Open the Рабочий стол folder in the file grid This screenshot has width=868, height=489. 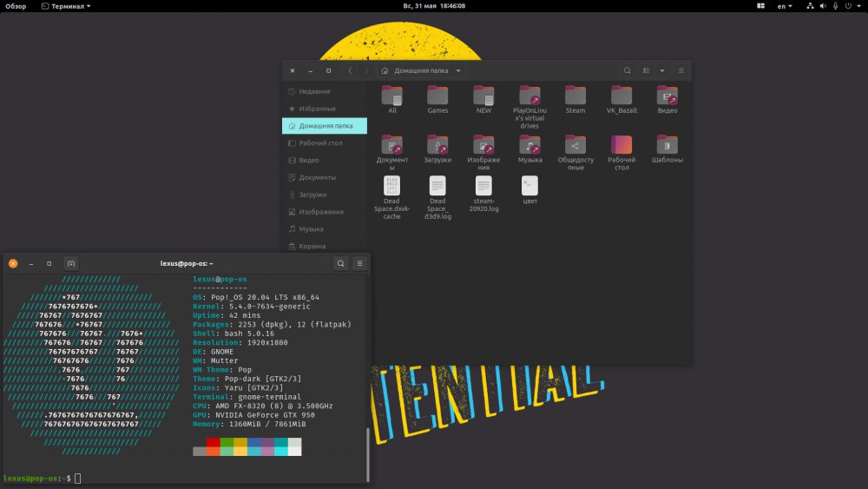(x=621, y=153)
